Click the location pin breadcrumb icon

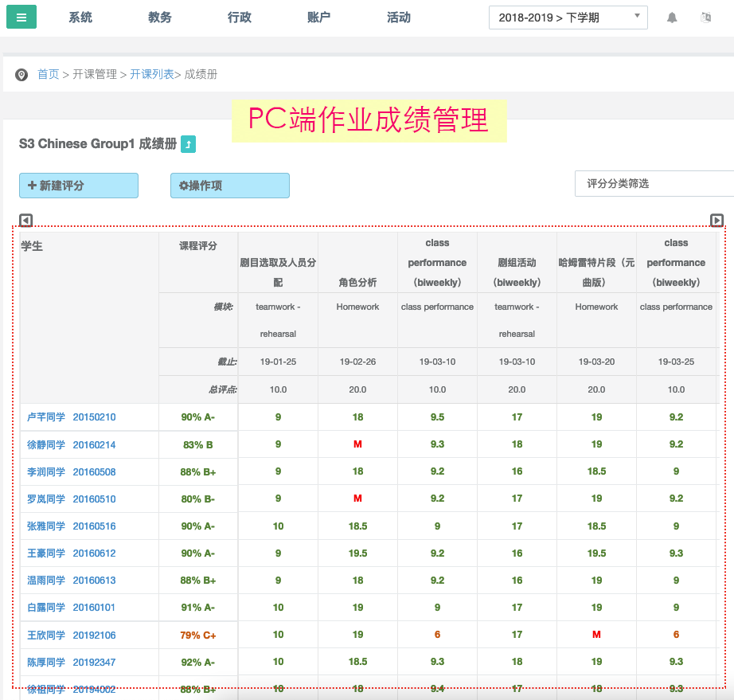21,75
